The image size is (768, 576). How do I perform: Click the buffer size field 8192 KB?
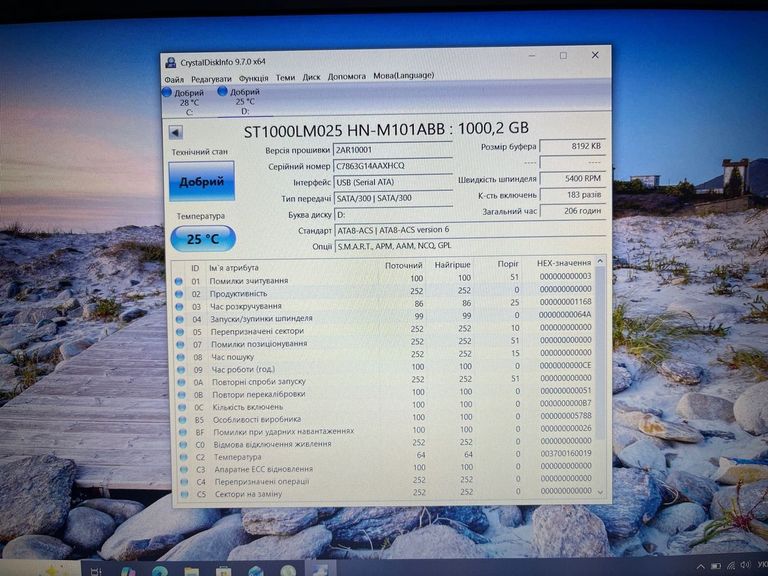coord(572,146)
